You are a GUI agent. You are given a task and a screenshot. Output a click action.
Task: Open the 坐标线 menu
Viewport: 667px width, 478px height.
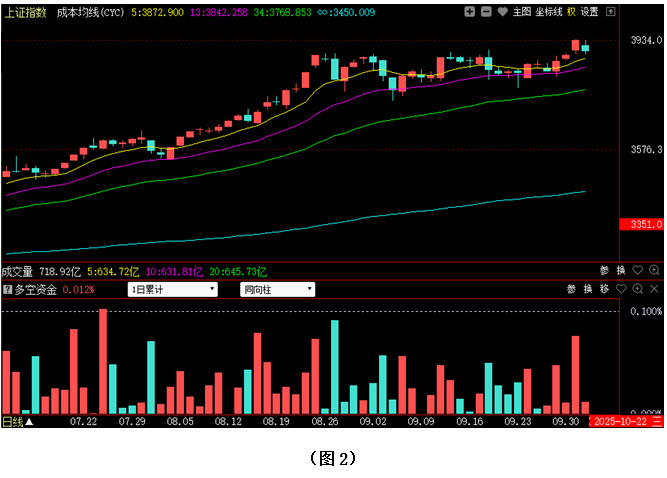coord(548,12)
